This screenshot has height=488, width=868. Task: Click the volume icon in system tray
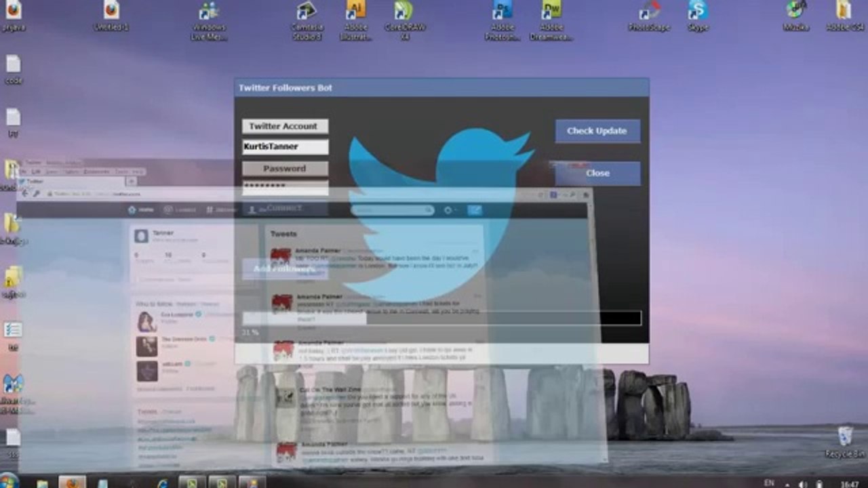point(803,484)
